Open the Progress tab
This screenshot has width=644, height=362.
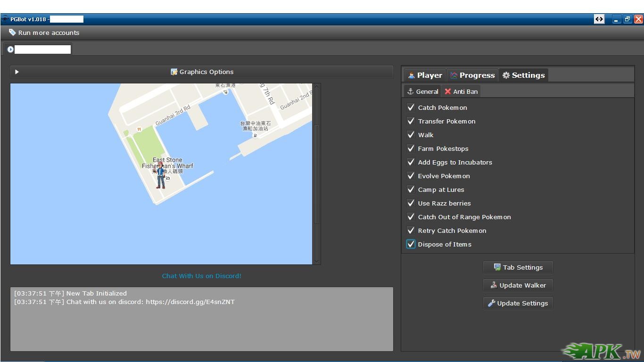[x=472, y=75]
